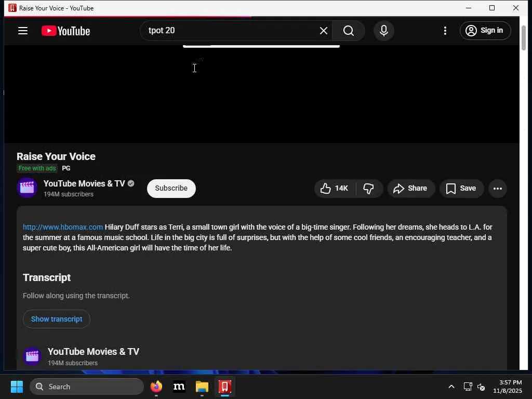
Task: Show the video transcript
Action: pyautogui.click(x=57, y=319)
